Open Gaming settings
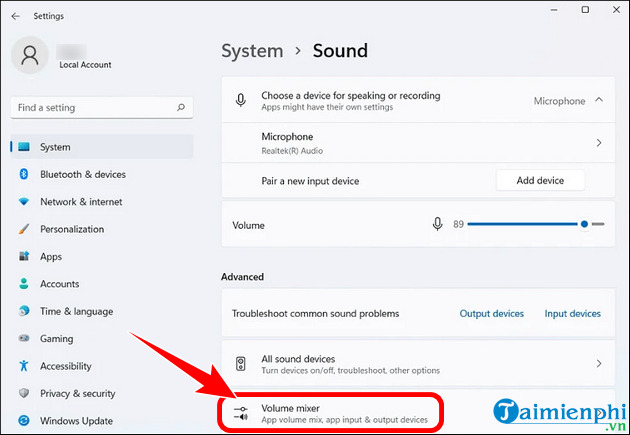Screen dimensions: 630x435 click(x=102, y=338)
